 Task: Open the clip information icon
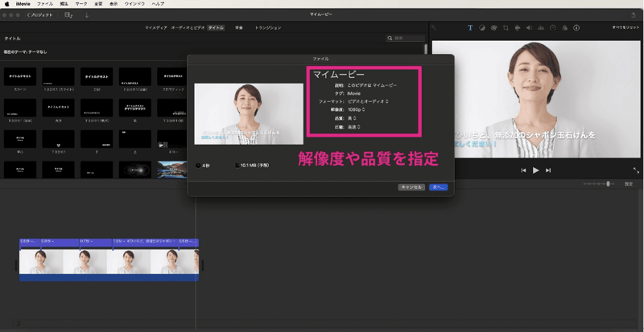pyautogui.click(x=576, y=27)
